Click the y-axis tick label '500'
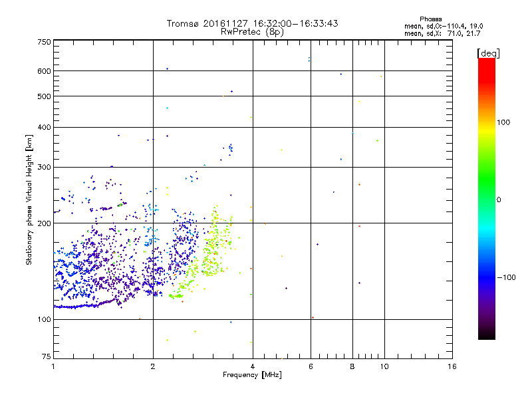Screen dimensions: 532x399 pos(44,96)
